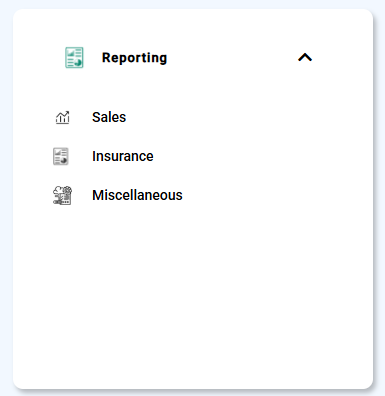
Task: Collapse the Reporting section using the chevron
Action: (x=305, y=58)
